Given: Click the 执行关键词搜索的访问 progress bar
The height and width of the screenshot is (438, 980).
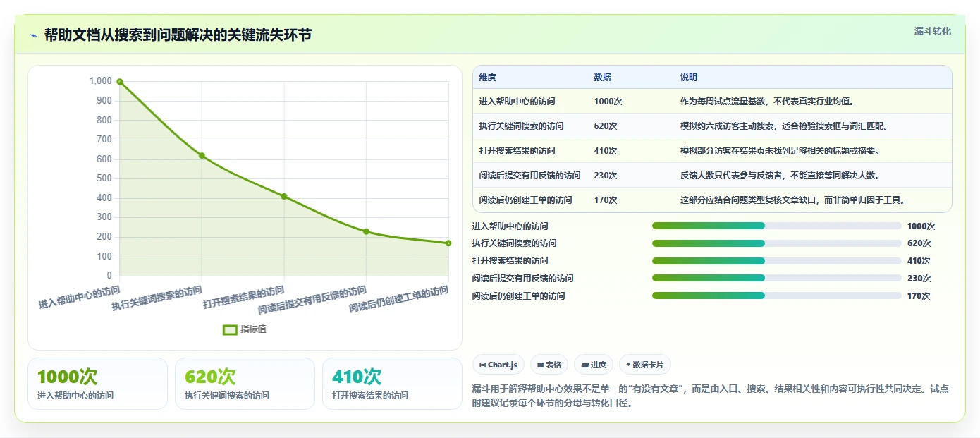Looking at the screenshot, I should [x=776, y=243].
